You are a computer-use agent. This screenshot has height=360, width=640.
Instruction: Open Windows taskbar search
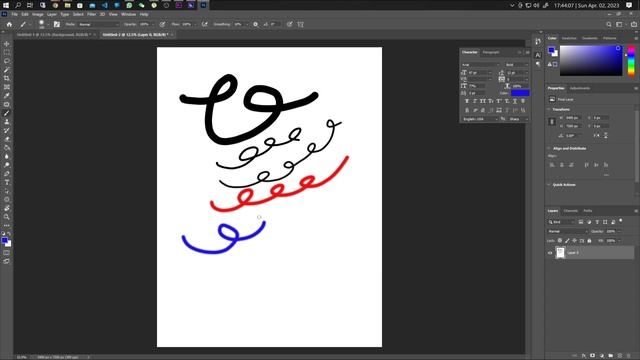click(18, 5)
